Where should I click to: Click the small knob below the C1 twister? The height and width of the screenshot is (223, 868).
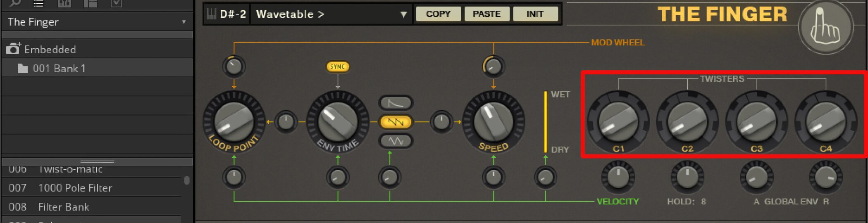[618, 177]
